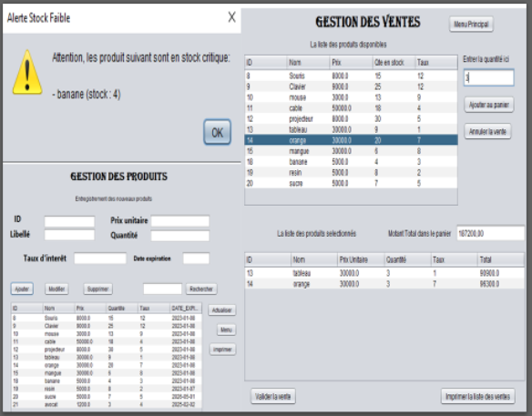The width and height of the screenshot is (532, 416).
Task: Close the Alerte Stock Faible dialog with X
Action: (x=231, y=17)
